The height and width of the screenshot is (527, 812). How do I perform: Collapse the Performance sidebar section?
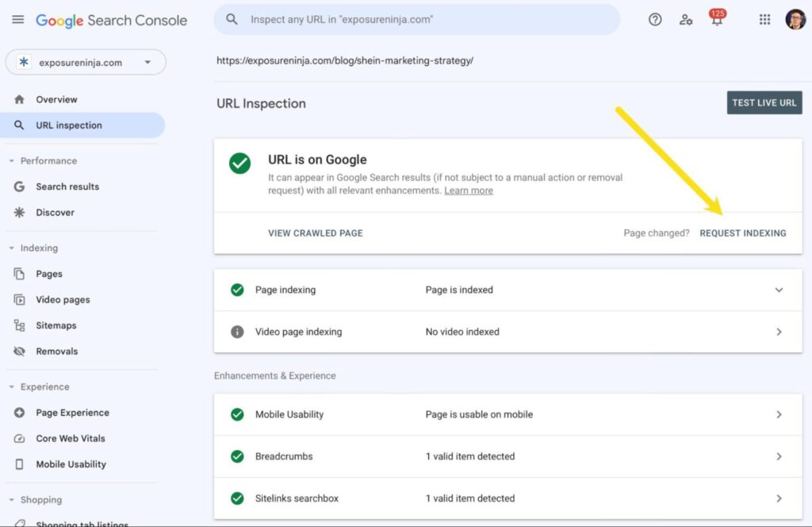11,161
